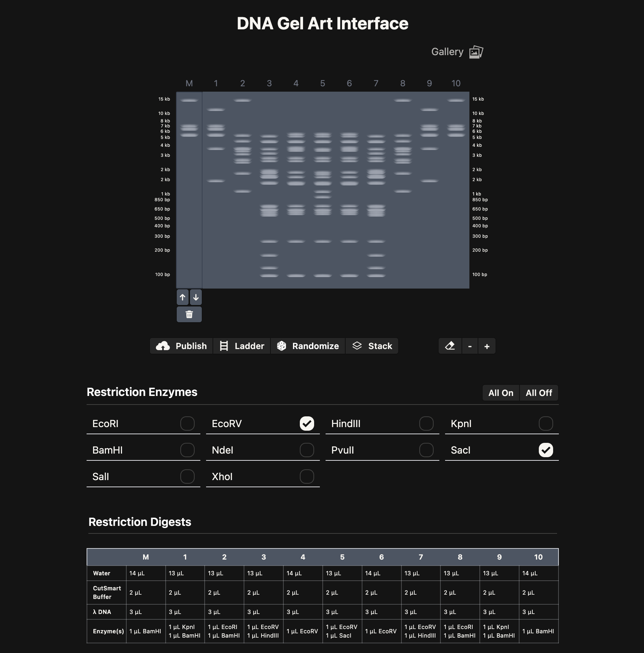Enable the EcoRI enzyme checkbox
This screenshot has height=653, width=644.
point(187,424)
